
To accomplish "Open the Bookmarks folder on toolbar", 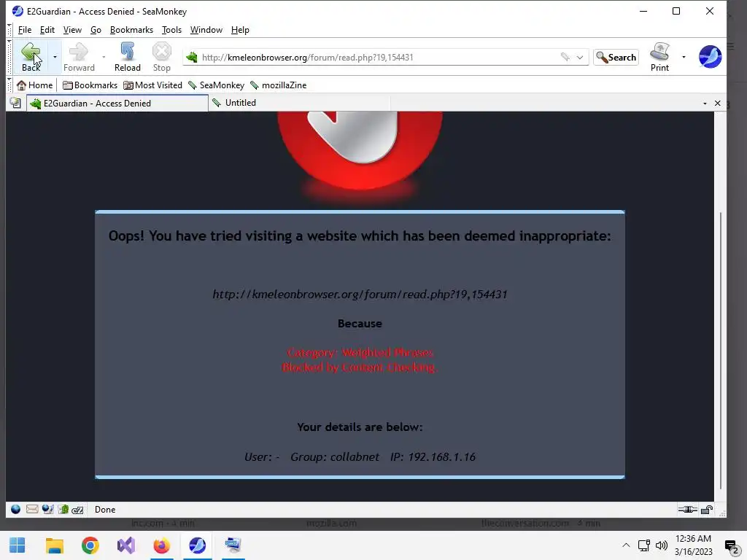I will [90, 85].
